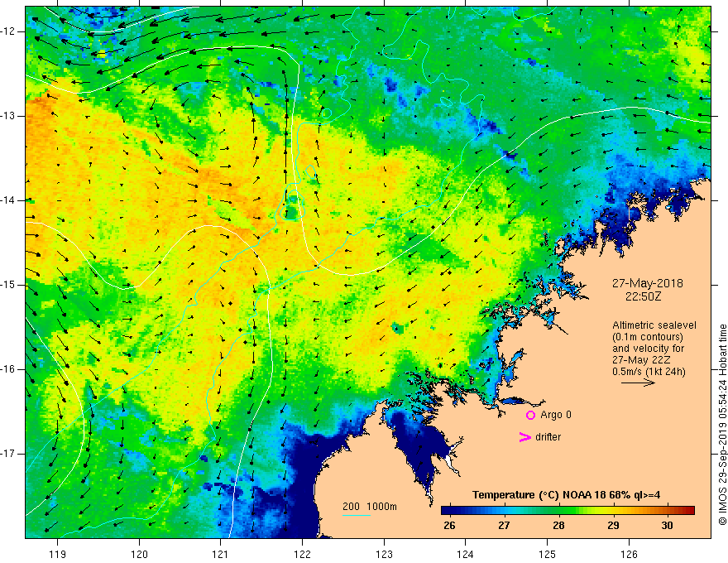The width and height of the screenshot is (728, 563).
Task: Click the '22:50Z' time text
Action: (x=643, y=296)
